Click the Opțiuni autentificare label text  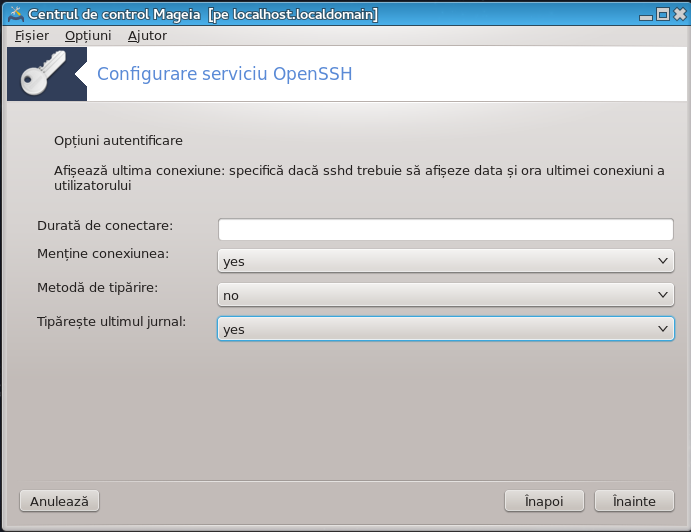(x=118, y=141)
